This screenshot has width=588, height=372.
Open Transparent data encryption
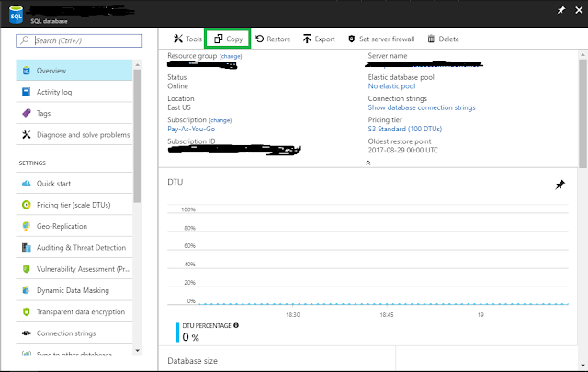74,311
